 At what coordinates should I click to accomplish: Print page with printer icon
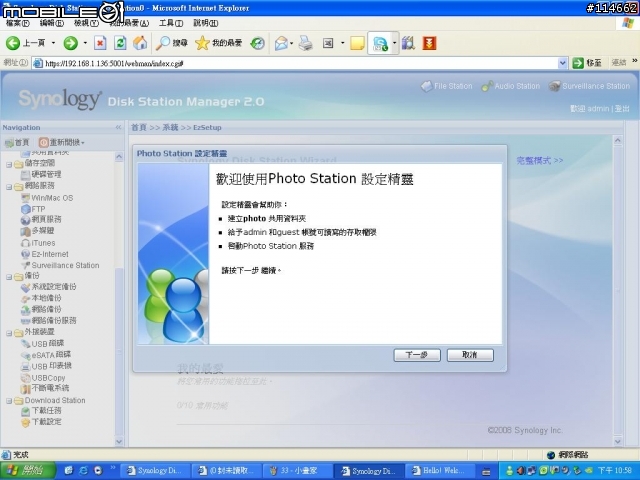305,43
